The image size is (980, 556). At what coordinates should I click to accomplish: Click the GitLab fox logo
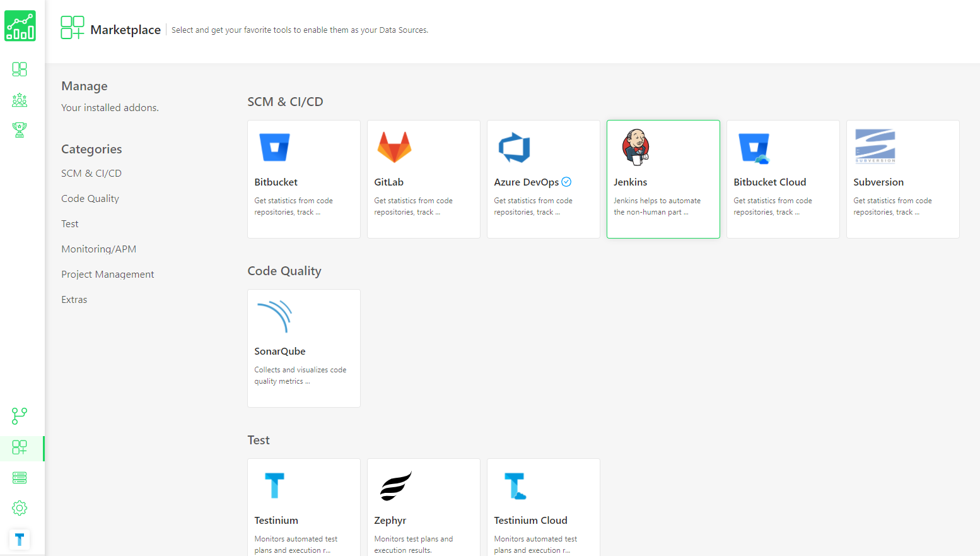pos(394,147)
